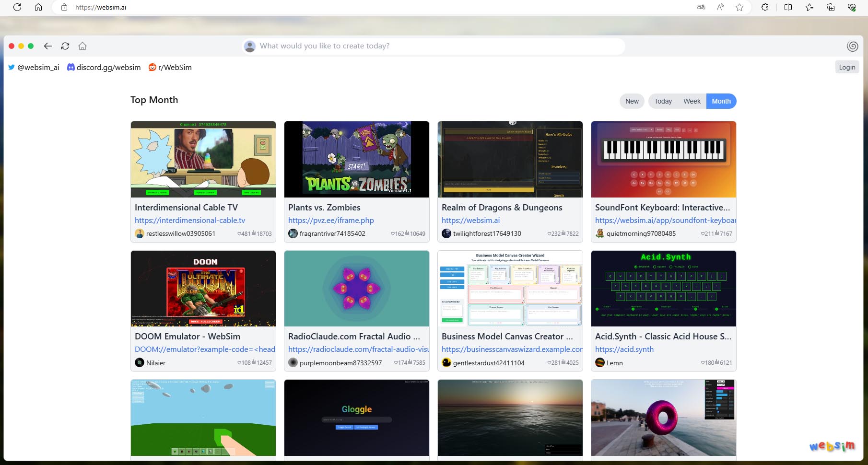Click quietmorning97080485 avatar
This screenshot has height=465, width=868.
click(600, 233)
